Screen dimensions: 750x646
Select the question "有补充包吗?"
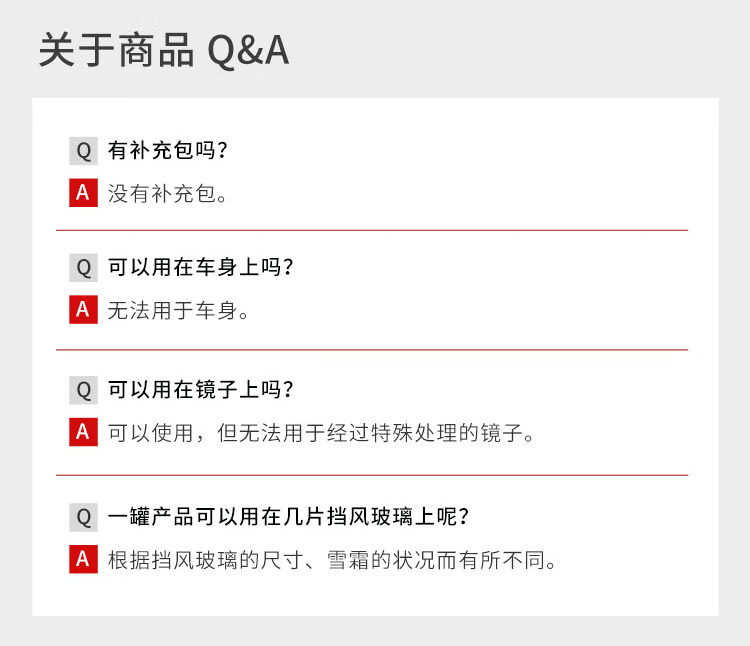coord(168,151)
